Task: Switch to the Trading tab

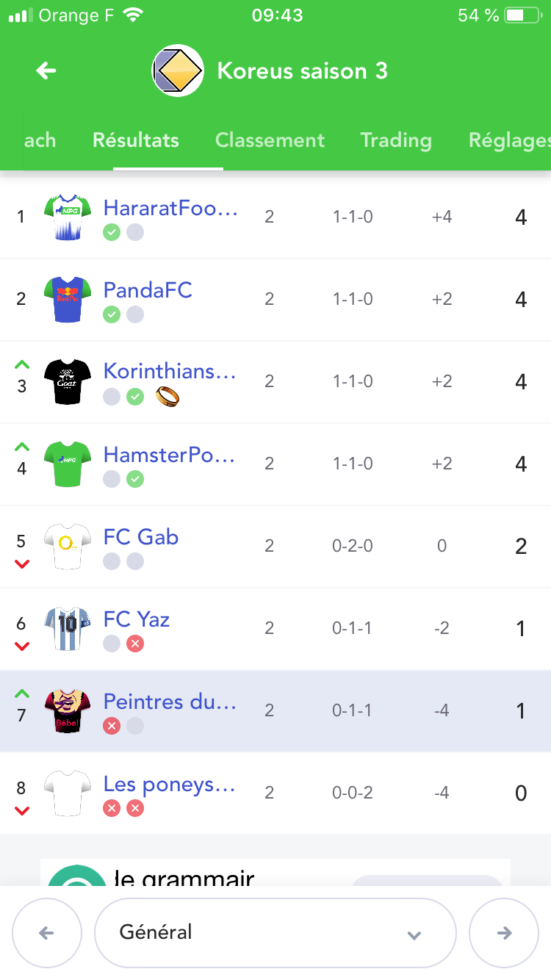Action: point(395,140)
